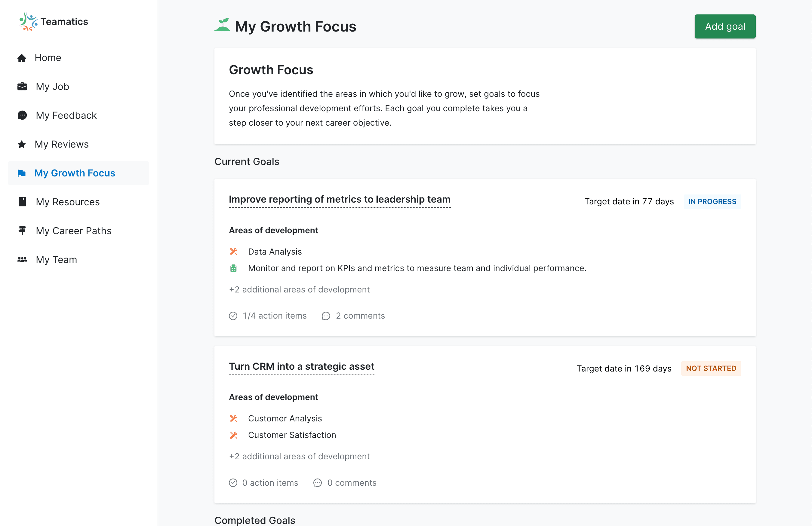Click the Home house icon
Screen dimensions: 812x526
click(x=22, y=58)
